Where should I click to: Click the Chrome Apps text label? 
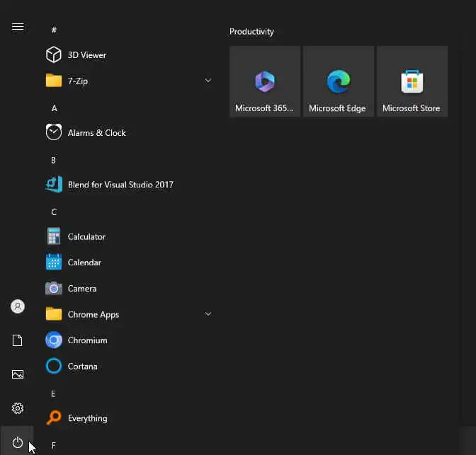pyautogui.click(x=93, y=315)
